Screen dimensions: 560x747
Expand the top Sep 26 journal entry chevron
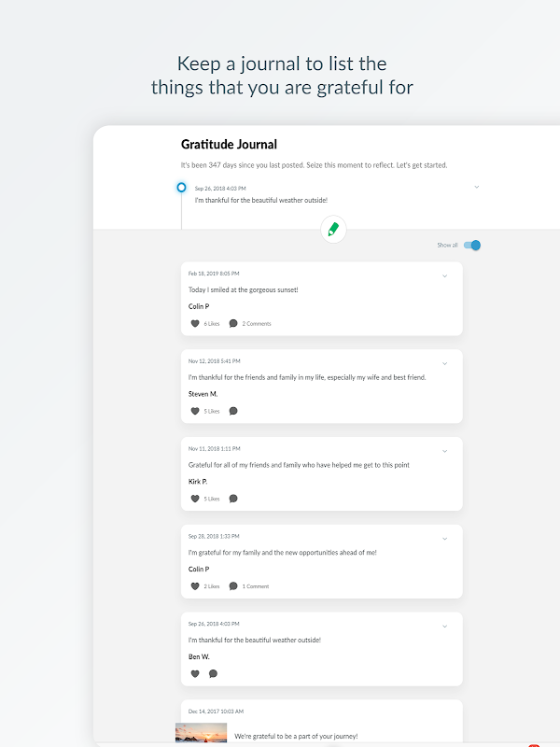[476, 187]
